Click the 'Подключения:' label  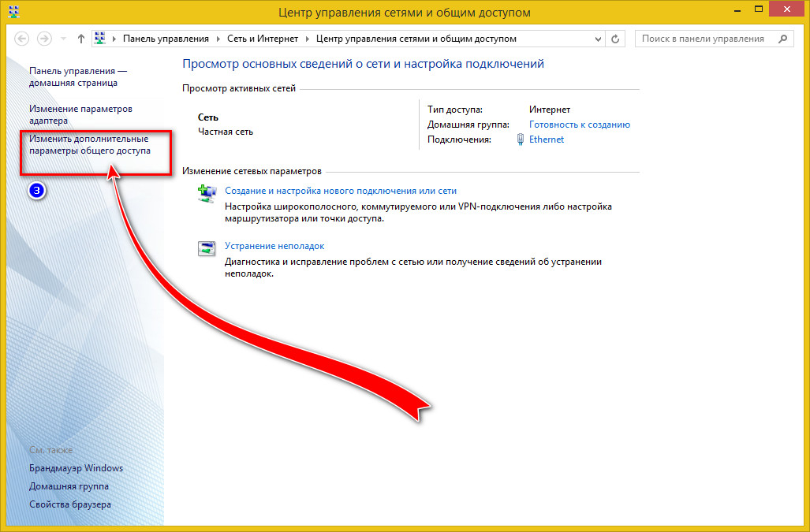coord(459,140)
